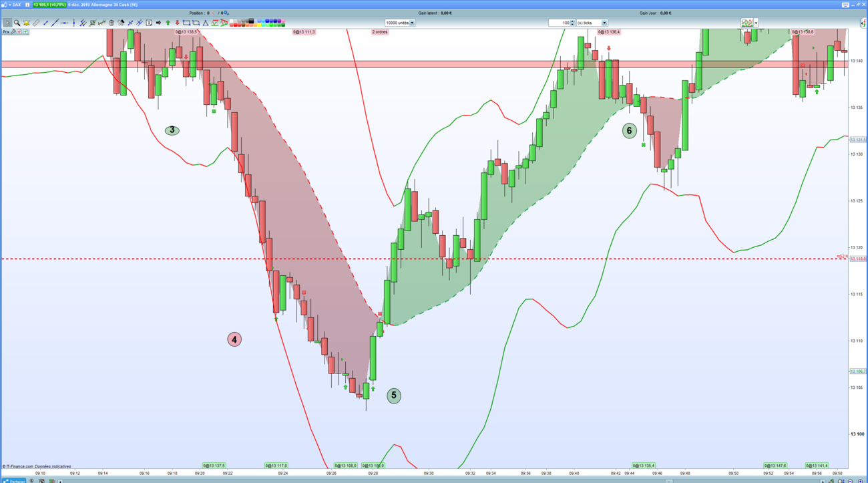
Task: Click the "0@13 141,4" bottom order label
Action: click(817, 466)
